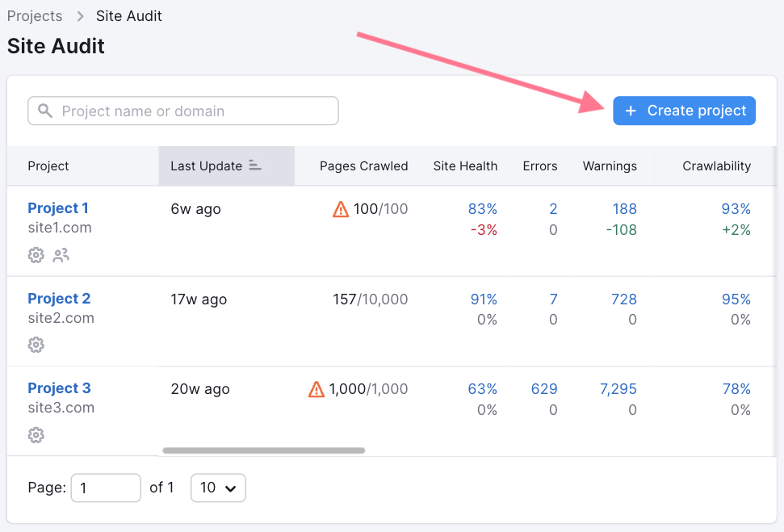Click warning triangle in Project 3 row
The height and width of the screenshot is (532, 784).
click(317, 389)
